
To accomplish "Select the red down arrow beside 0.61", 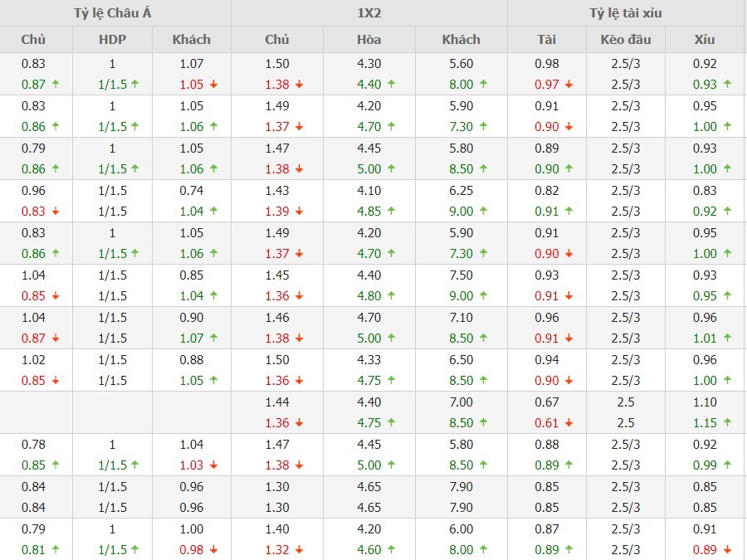I will coord(569,423).
